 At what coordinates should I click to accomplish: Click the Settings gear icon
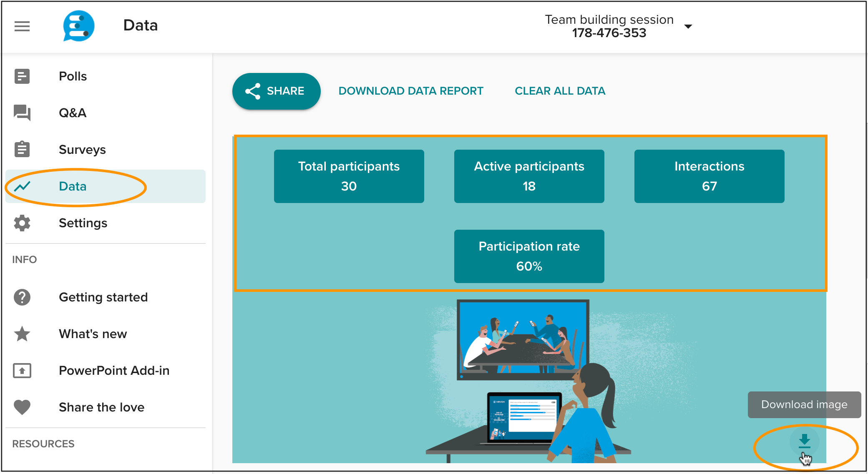coord(22,223)
